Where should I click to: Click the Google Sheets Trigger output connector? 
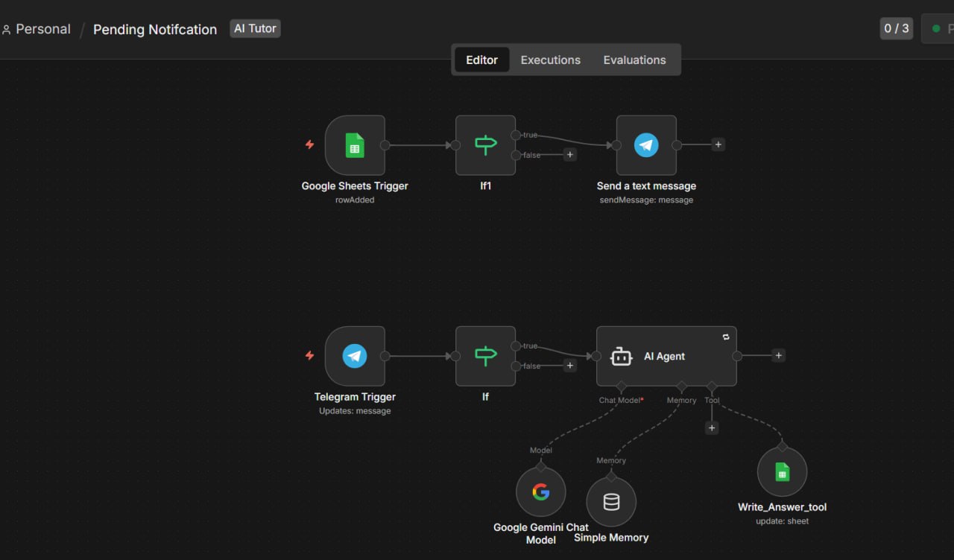385,145
